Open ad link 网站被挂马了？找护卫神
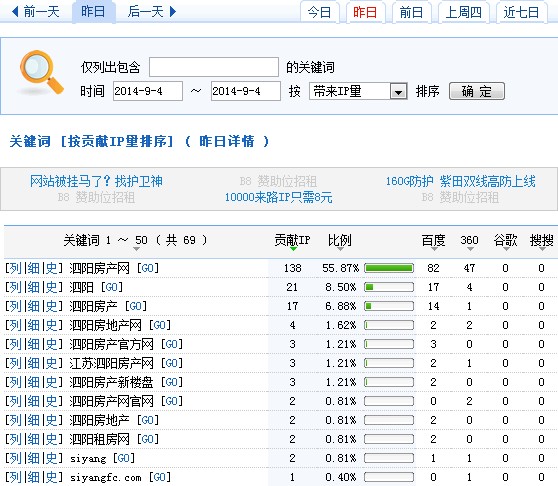Screen dimensions: 558x486 pyautogui.click(x=96, y=181)
